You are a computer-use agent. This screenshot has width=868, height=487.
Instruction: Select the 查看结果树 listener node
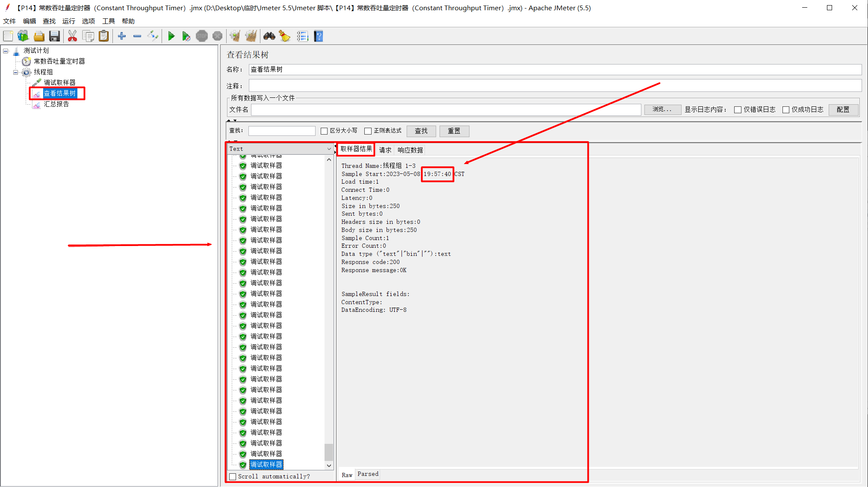(60, 93)
